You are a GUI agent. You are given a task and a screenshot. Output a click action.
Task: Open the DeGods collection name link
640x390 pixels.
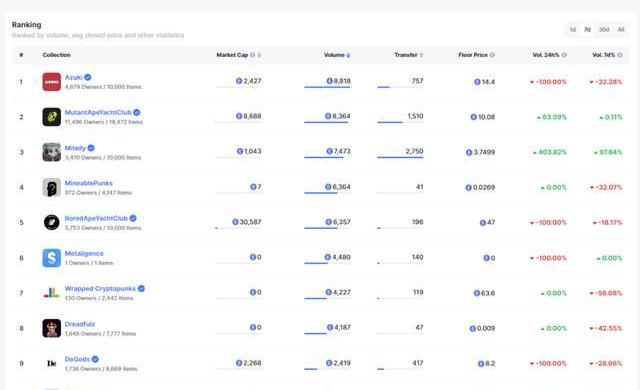click(x=77, y=359)
